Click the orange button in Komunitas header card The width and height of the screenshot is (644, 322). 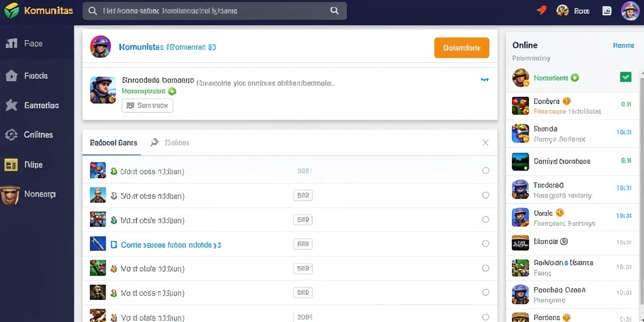(x=462, y=48)
